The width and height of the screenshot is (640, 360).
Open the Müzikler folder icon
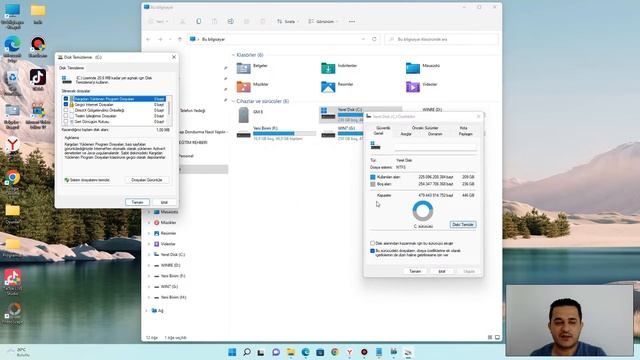(244, 87)
